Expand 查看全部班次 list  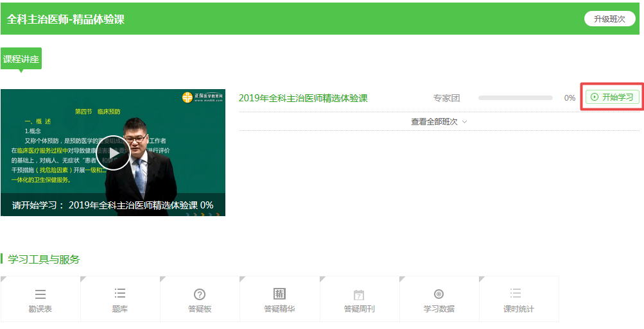439,122
